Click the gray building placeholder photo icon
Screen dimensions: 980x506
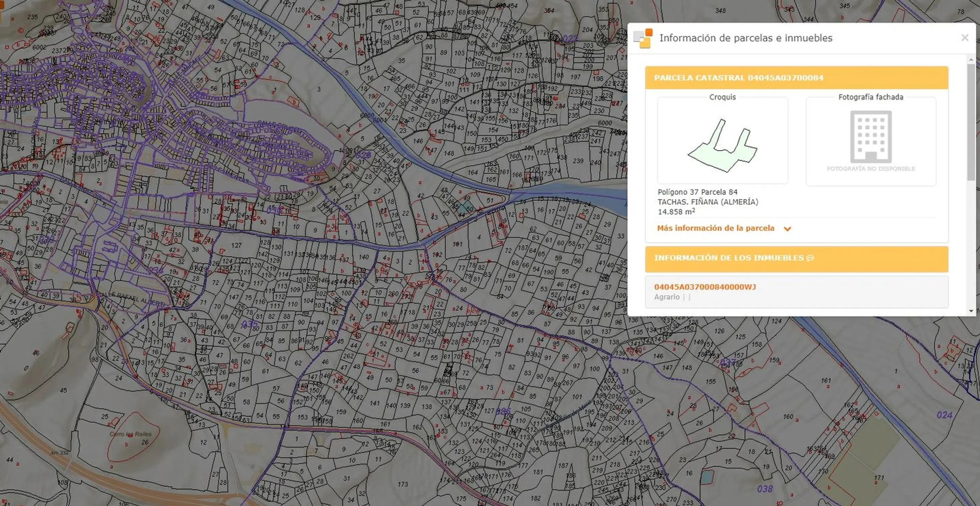point(871,137)
